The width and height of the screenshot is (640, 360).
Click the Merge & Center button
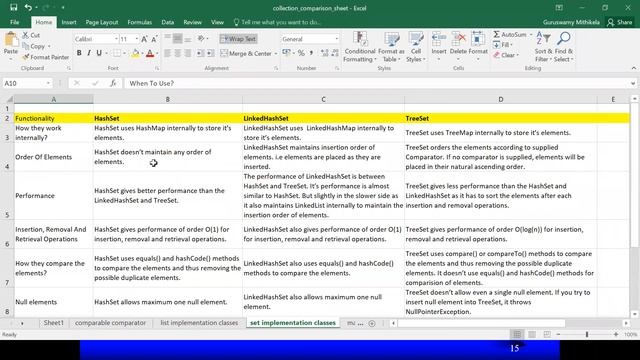246,53
